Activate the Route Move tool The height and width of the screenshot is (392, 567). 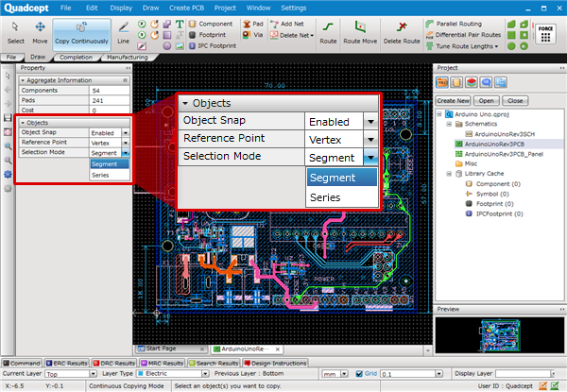[x=360, y=32]
